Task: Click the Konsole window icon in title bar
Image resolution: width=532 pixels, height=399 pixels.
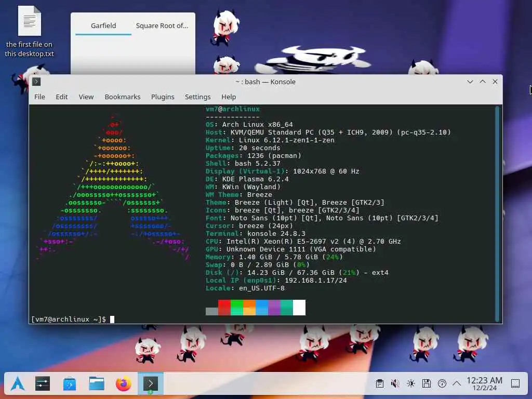Action: pos(36,82)
